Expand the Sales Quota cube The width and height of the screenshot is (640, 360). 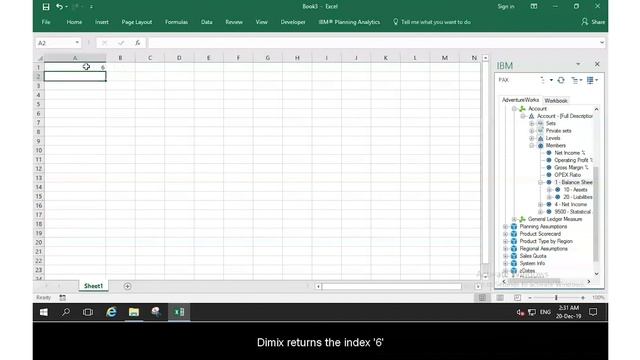pyautogui.click(x=505, y=256)
